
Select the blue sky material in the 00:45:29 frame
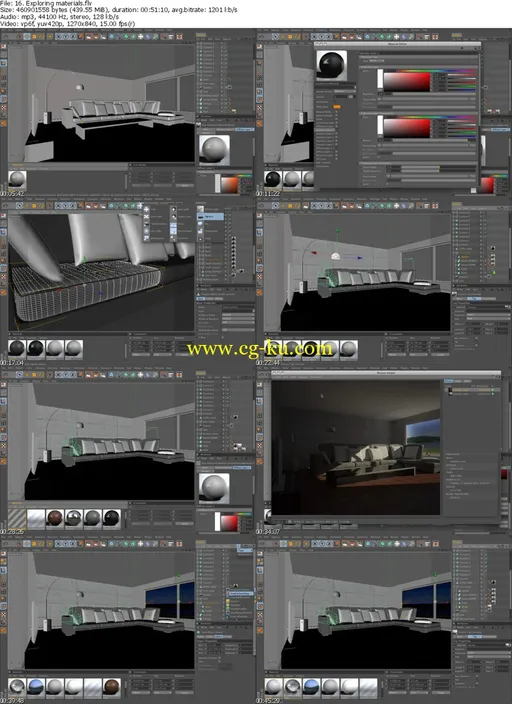coord(311,687)
